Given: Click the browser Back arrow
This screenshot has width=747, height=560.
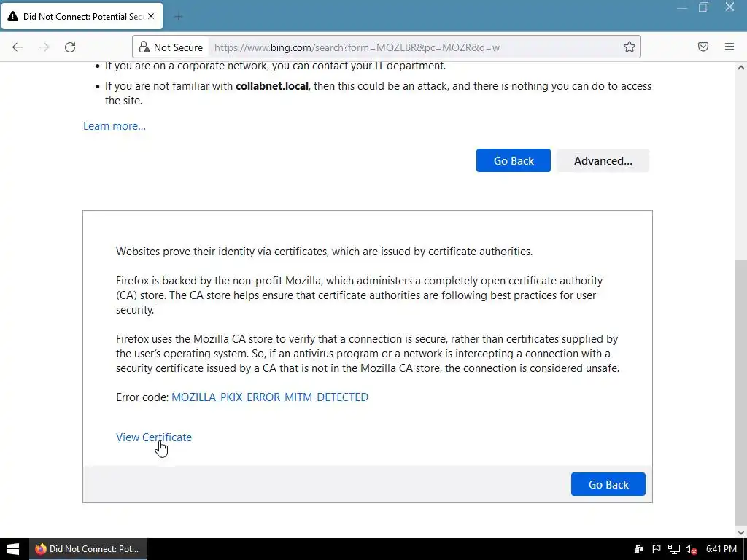Looking at the screenshot, I should coord(18,47).
